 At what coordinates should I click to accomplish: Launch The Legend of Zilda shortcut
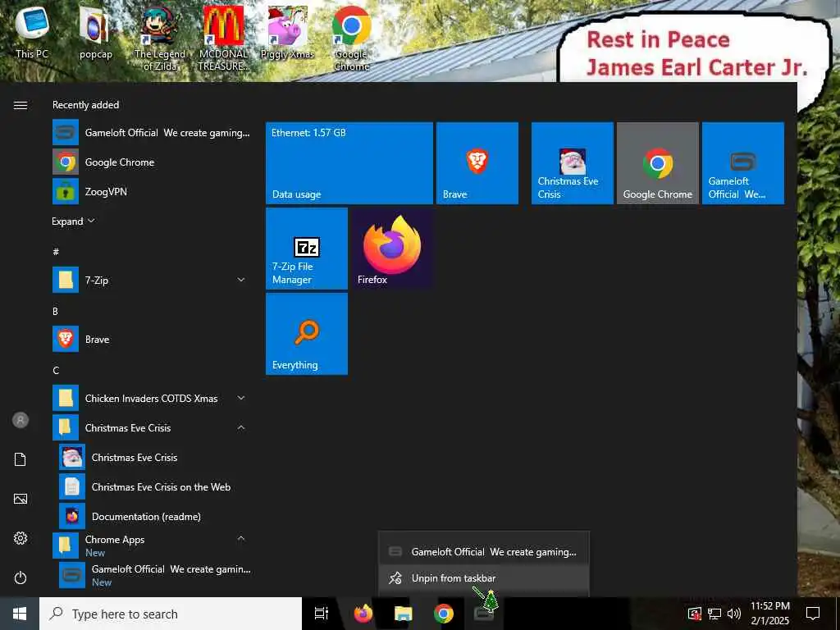[x=160, y=38]
